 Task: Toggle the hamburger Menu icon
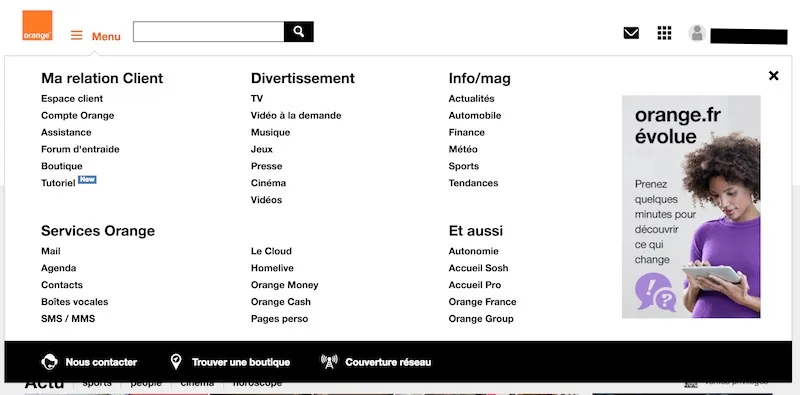[77, 35]
